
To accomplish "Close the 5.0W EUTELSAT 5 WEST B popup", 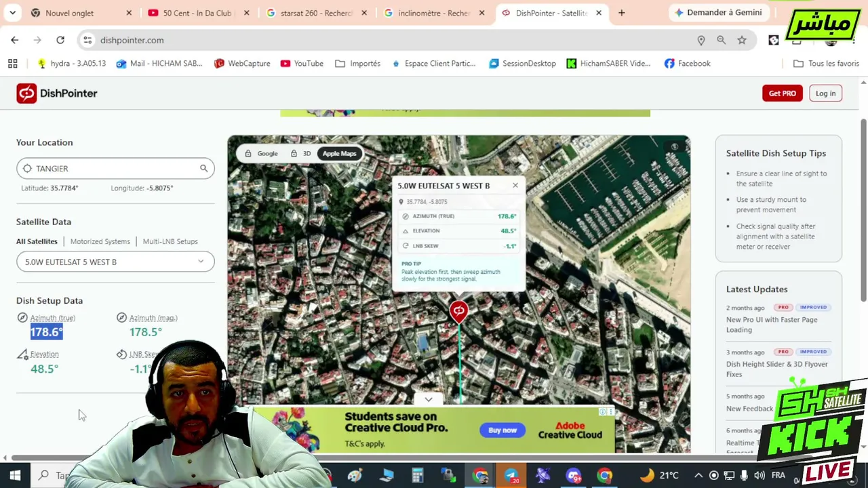I will click(515, 185).
